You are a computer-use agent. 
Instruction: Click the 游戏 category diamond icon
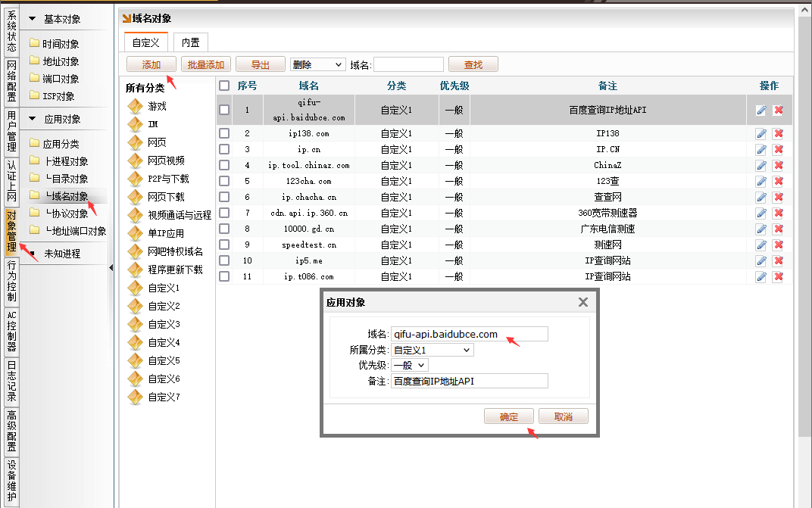tap(135, 106)
